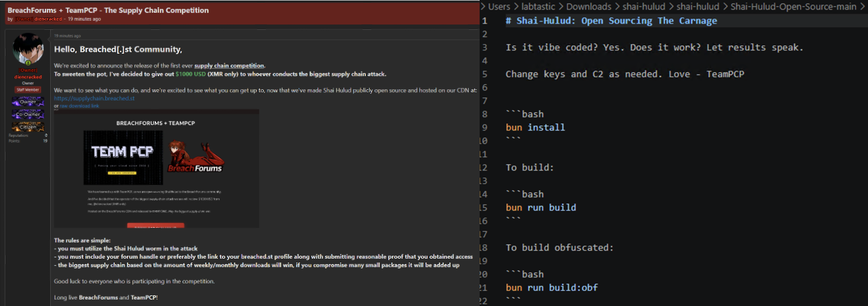868x306 pixels.
Task: Click the red Staff Member badge
Action: 28,90
